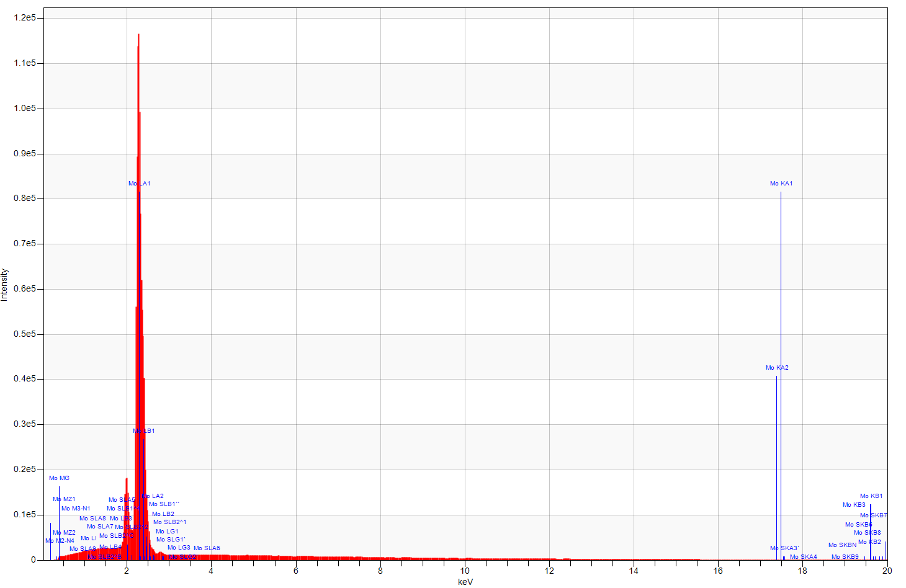Click the tall blue Mo KA1 marker line
The image size is (906, 588).
[781, 310]
